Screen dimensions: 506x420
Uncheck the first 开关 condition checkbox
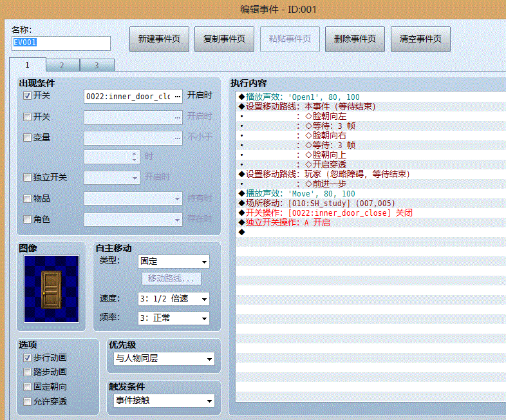pyautogui.click(x=28, y=96)
